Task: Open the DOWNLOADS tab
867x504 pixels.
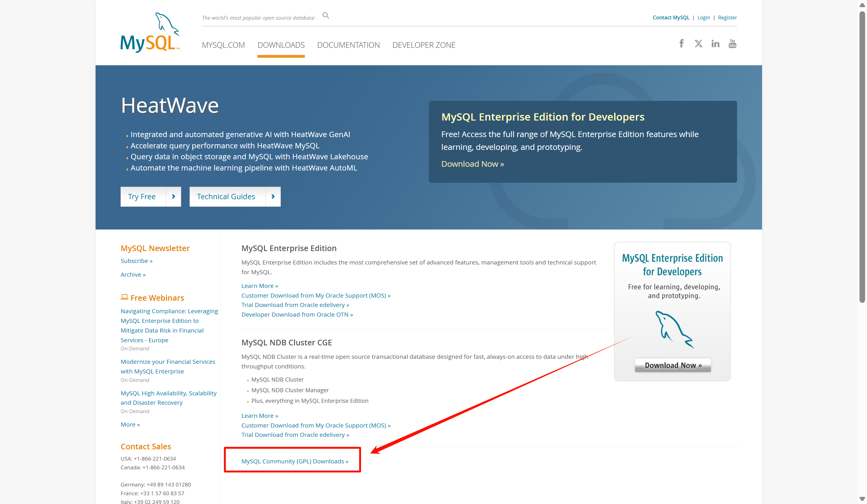Action: [x=281, y=45]
